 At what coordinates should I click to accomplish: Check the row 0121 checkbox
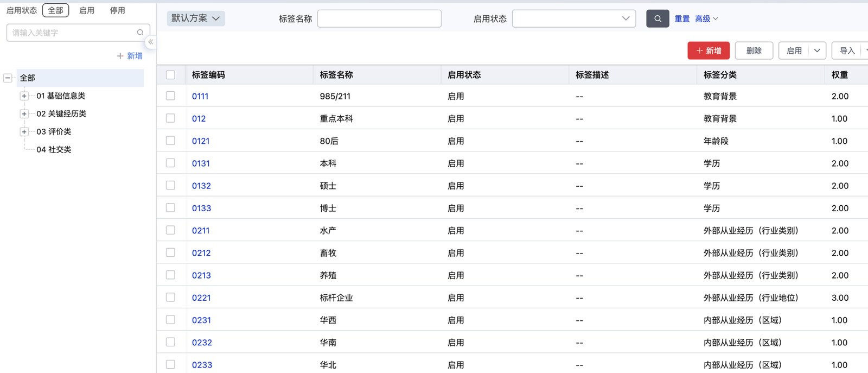[x=170, y=141]
